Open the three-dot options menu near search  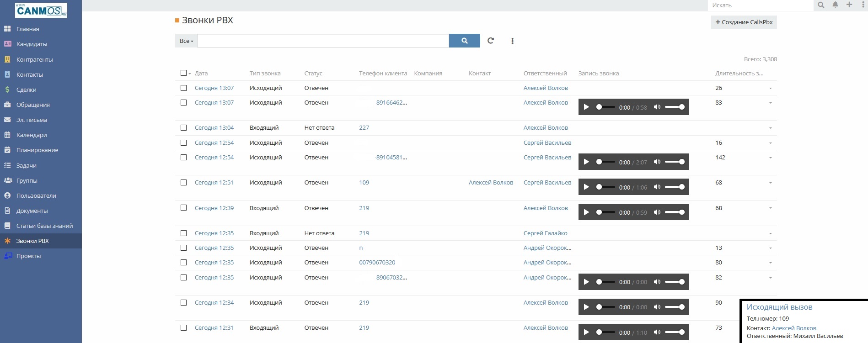click(512, 41)
